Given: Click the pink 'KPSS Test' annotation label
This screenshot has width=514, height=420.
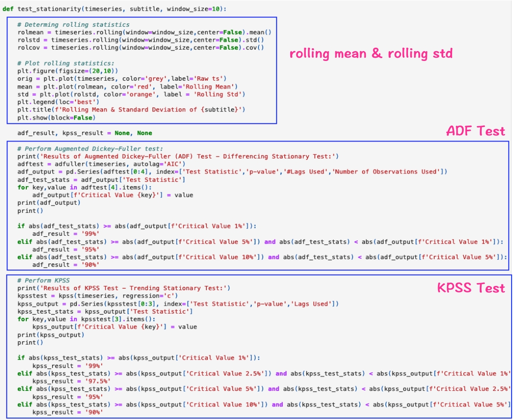Looking at the screenshot, I should pos(471,288).
